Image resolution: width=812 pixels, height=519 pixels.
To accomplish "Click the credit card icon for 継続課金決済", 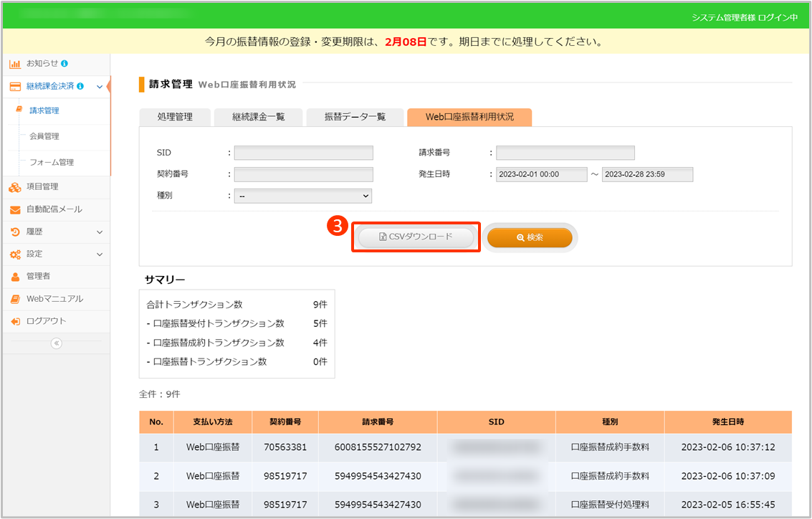I will (14, 87).
